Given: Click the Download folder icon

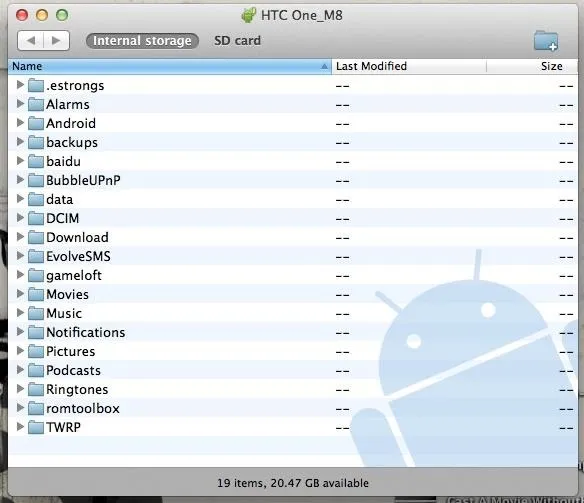Looking at the screenshot, I should (36, 237).
